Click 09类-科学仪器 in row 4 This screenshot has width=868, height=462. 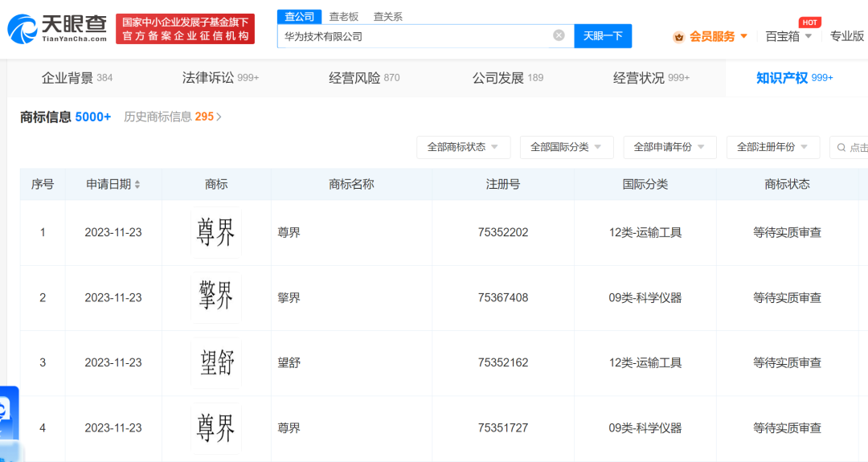click(x=645, y=428)
